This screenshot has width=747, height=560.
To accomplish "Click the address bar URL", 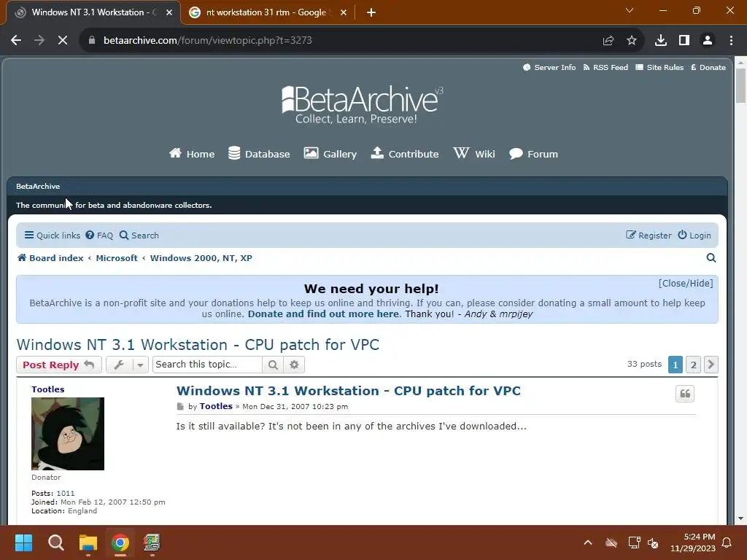I will pos(208,41).
